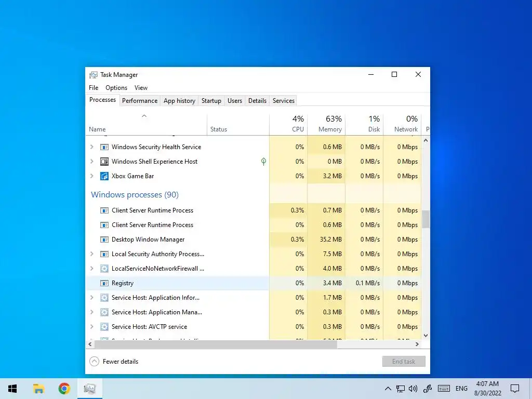Image resolution: width=532 pixels, height=399 pixels.
Task: Switch to the Startup tab
Action: click(x=211, y=101)
